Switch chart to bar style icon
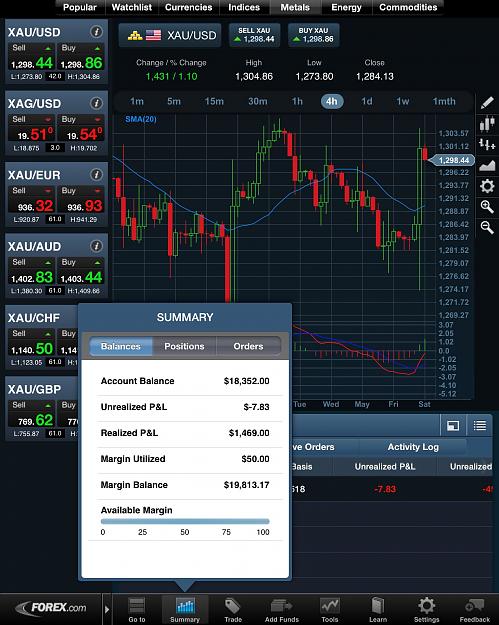499x625 pixels. coord(487,144)
